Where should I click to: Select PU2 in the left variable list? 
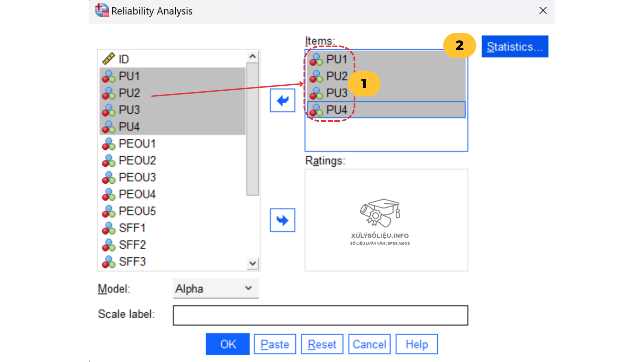pos(172,93)
